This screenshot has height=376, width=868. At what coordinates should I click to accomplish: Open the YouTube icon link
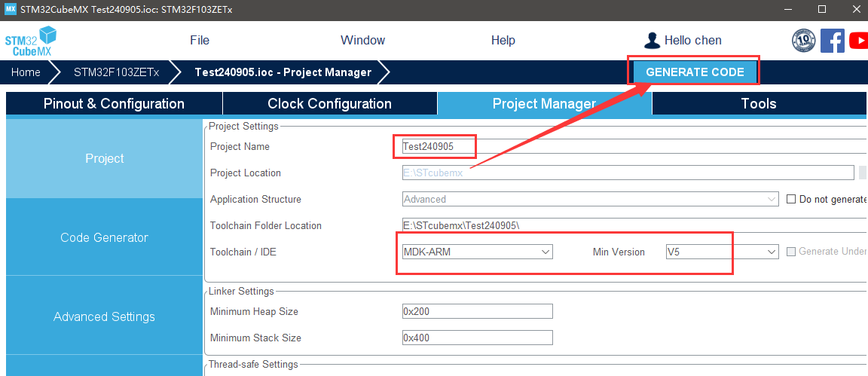(x=858, y=41)
